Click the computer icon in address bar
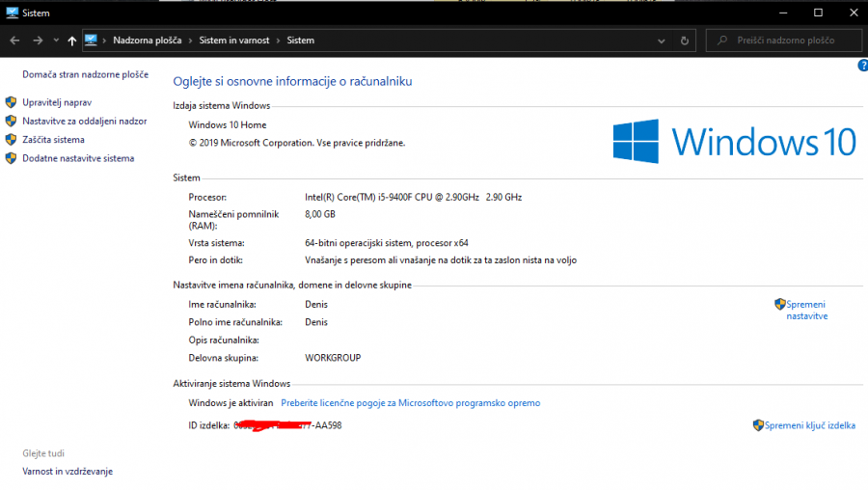Image resolution: width=868 pixels, height=490 pixels. pos(91,40)
